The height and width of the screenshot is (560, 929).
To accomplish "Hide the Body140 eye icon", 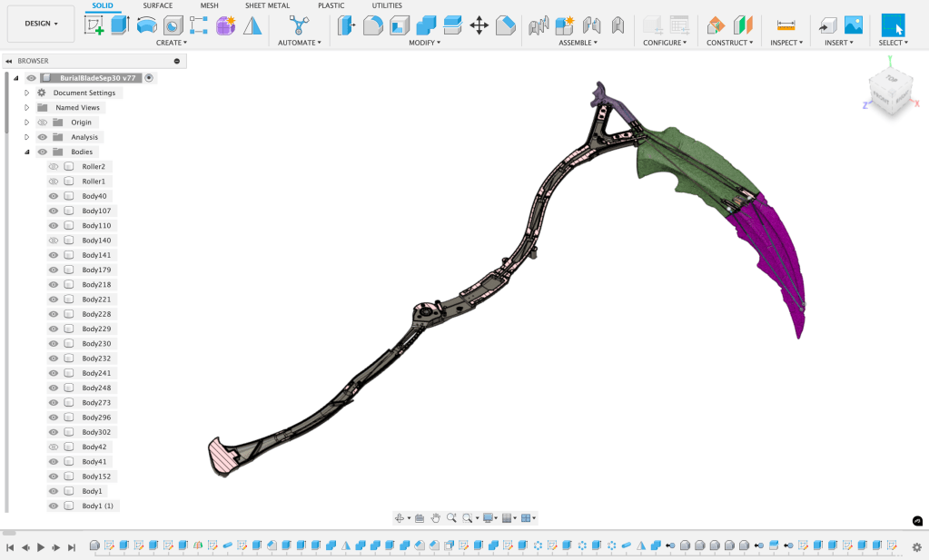I will [x=54, y=241].
